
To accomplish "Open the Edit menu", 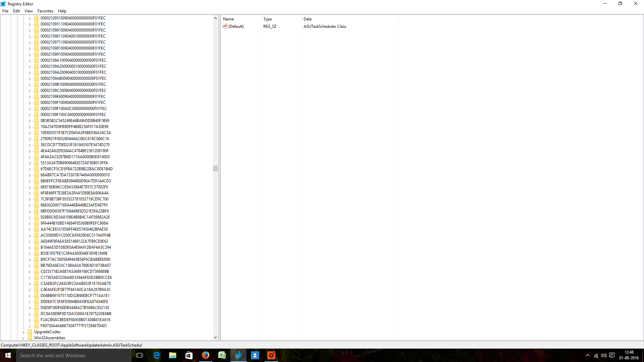I will click(x=16, y=11).
